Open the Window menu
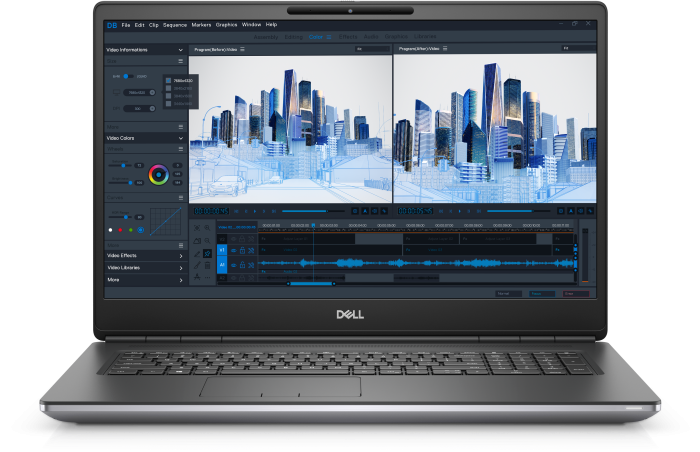 point(251,25)
